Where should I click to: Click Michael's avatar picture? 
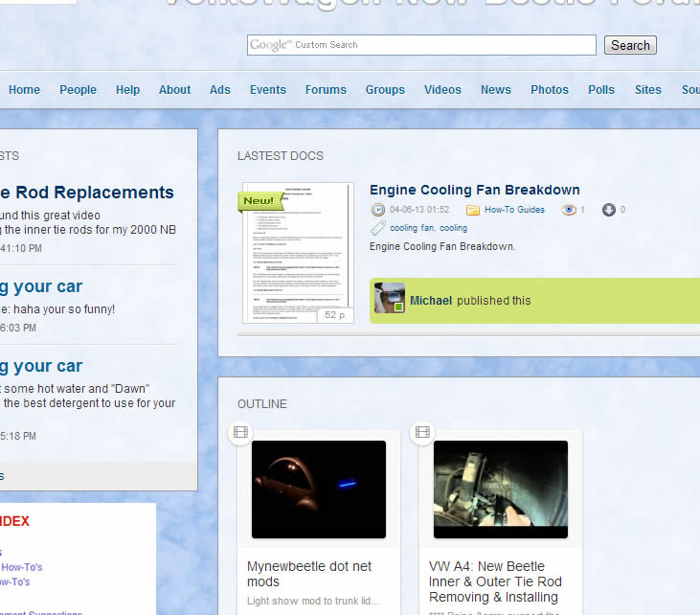tap(389, 299)
